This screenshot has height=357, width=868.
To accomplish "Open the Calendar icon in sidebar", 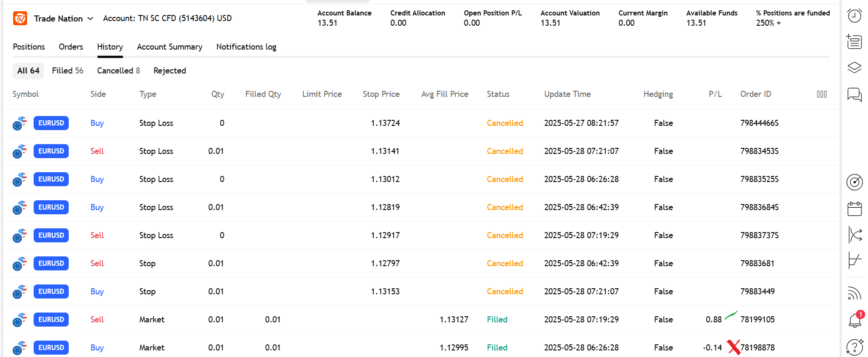I will click(x=854, y=209).
